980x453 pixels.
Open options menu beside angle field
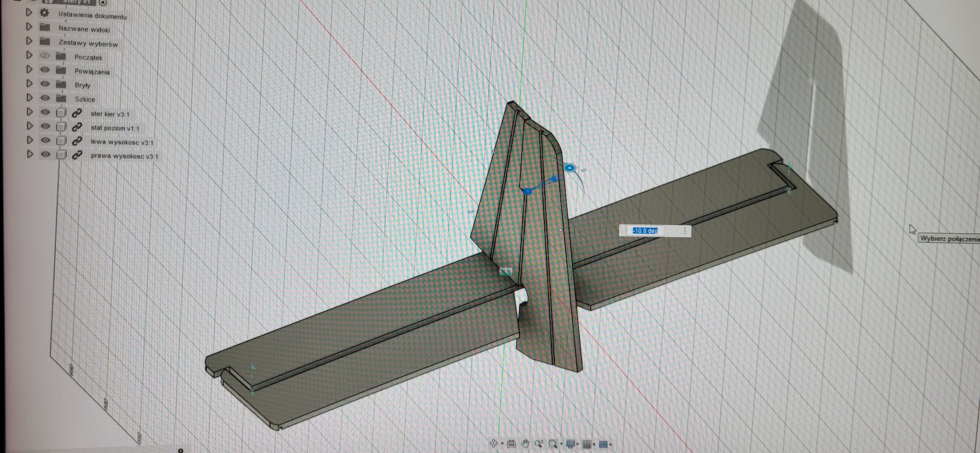tap(685, 231)
